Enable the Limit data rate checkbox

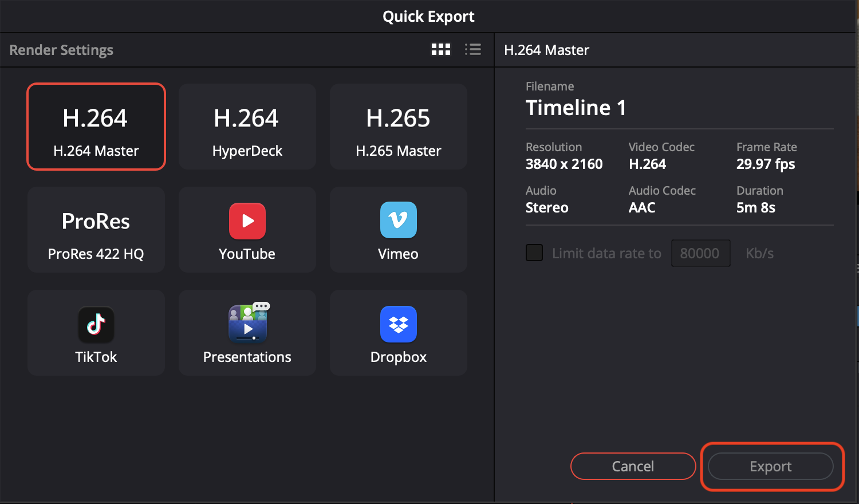pos(534,253)
